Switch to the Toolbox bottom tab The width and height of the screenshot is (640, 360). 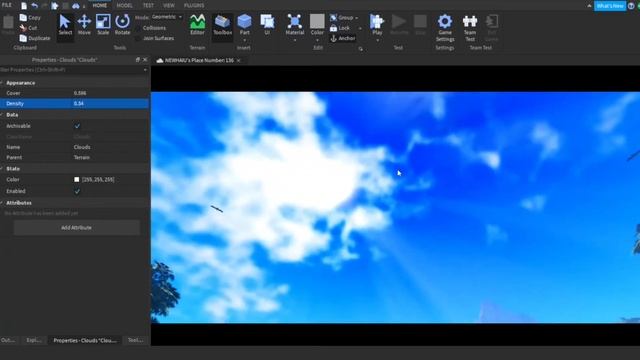pos(135,340)
